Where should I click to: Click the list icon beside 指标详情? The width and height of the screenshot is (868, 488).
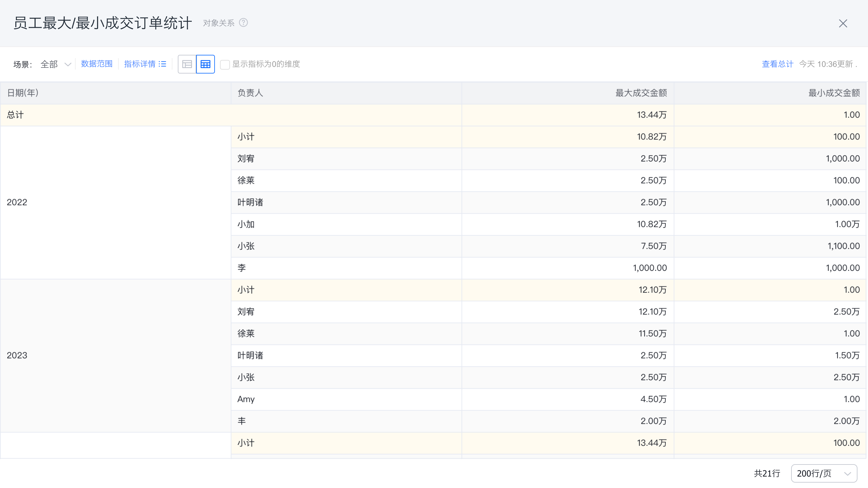click(x=163, y=64)
